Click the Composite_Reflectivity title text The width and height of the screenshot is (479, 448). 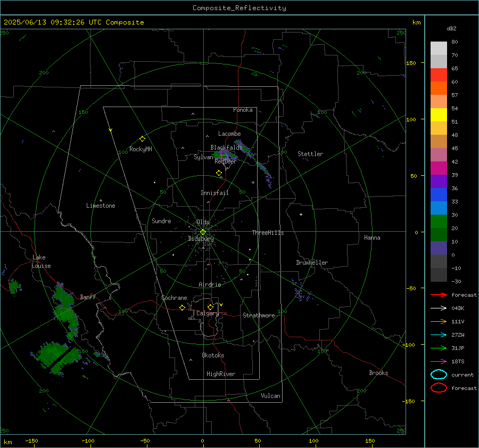pyautogui.click(x=240, y=8)
